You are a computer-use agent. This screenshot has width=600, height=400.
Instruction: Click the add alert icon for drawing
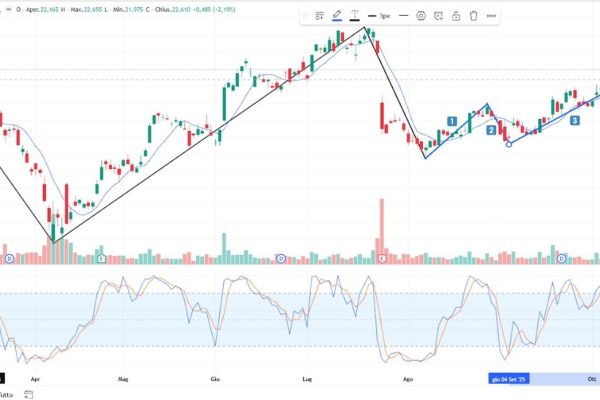(438, 16)
